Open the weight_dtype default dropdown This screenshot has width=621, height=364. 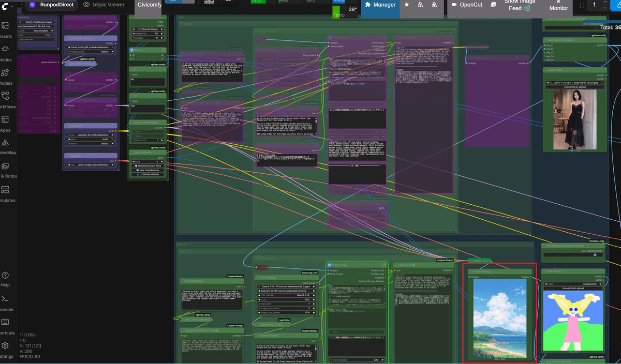[91, 52]
